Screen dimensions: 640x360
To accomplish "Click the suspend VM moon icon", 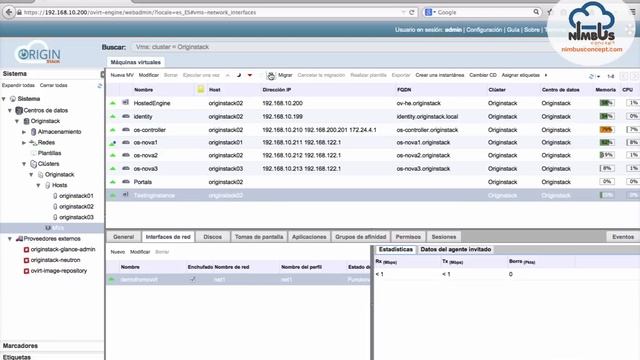I will point(239,75).
